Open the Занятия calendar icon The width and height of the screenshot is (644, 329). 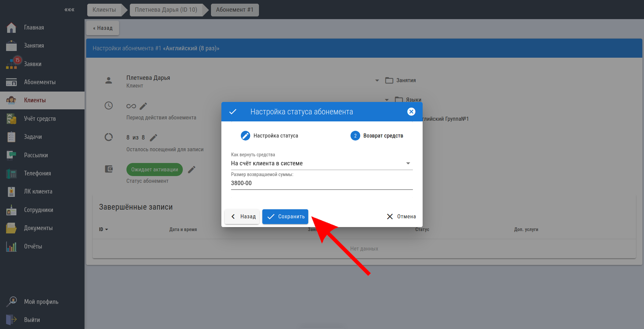pos(11,46)
